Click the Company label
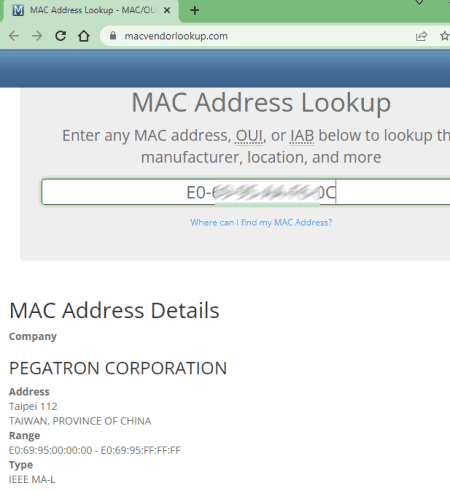450x491 pixels. [33, 336]
